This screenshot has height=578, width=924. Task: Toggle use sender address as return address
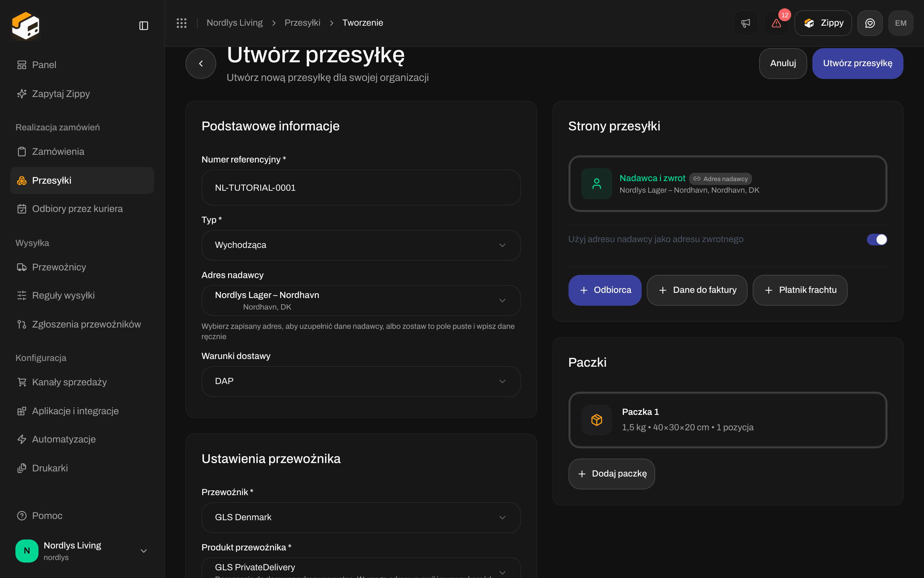pyautogui.click(x=877, y=239)
